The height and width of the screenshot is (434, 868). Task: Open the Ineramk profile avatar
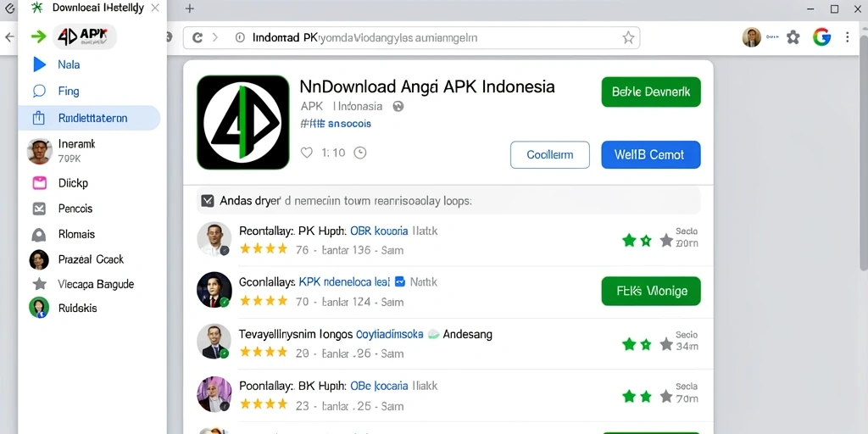(39, 151)
